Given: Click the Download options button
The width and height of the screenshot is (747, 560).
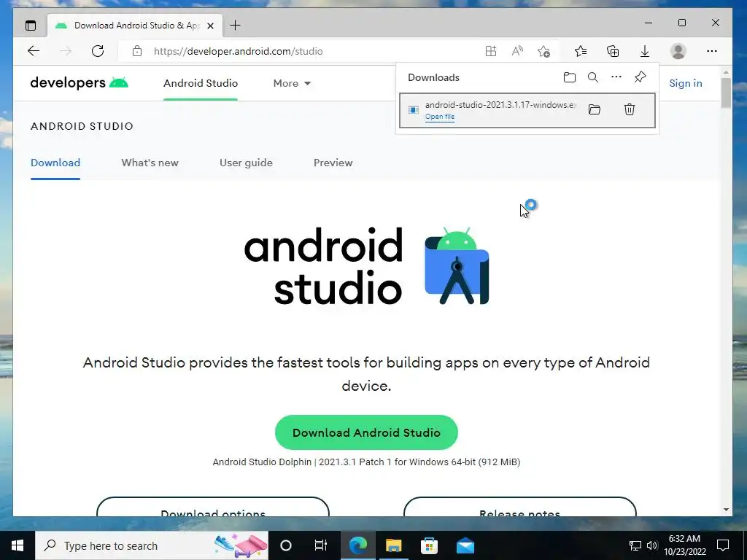Looking at the screenshot, I should tap(213, 507).
